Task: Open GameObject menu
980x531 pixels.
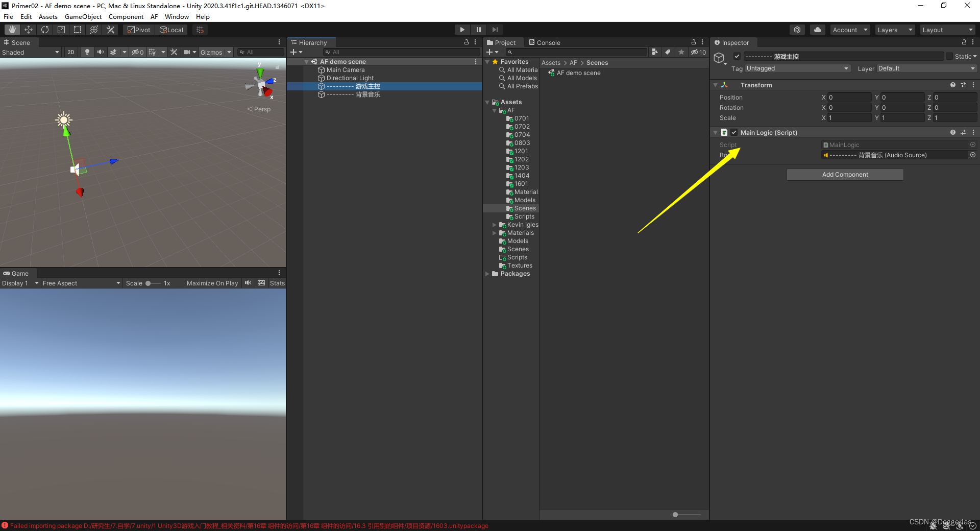Action: (x=83, y=16)
